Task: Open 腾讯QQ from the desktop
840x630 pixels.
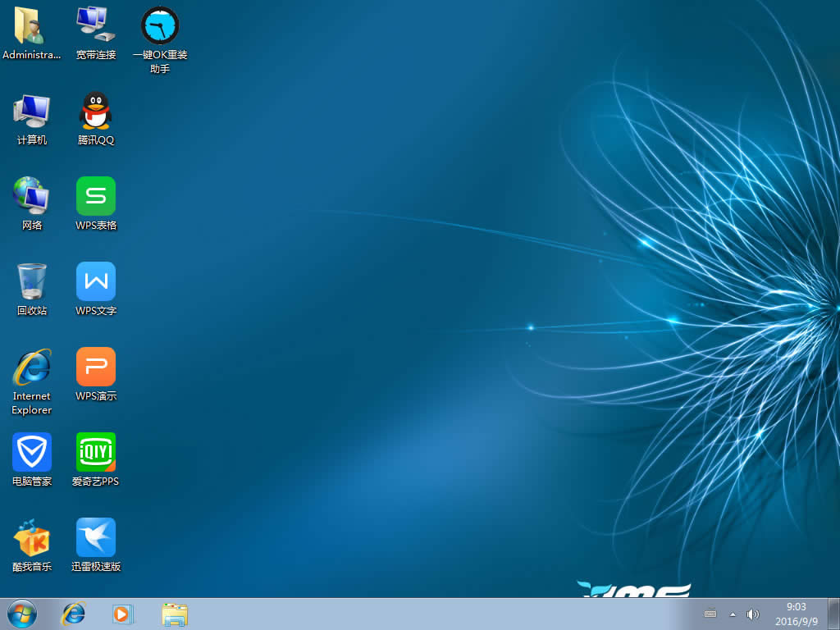Action: click(95, 111)
